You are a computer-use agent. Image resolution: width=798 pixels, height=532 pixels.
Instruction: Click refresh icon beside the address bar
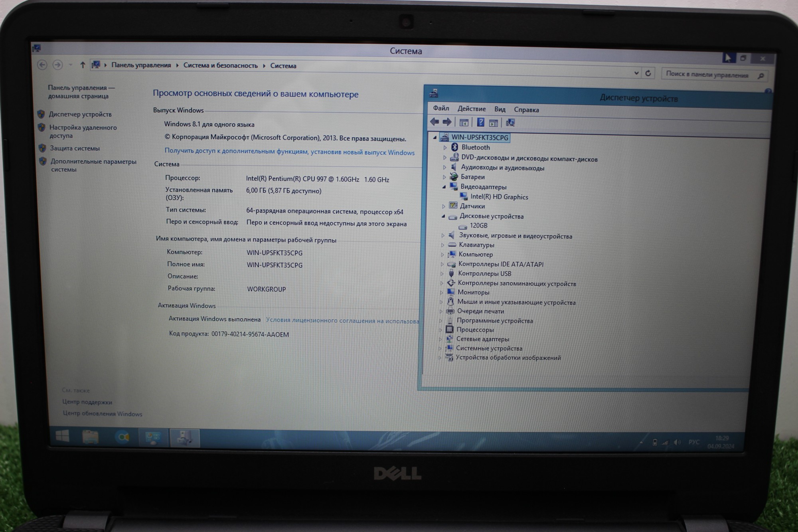pos(648,73)
